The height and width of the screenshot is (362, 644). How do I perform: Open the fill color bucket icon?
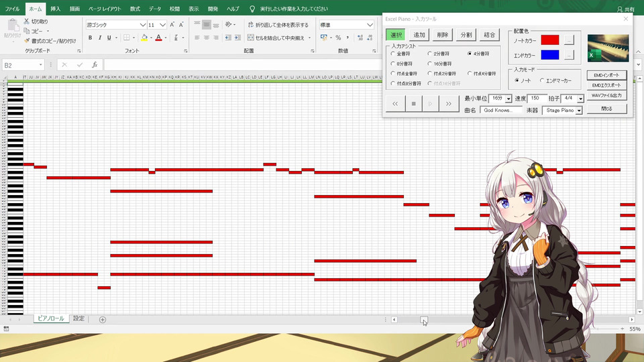click(x=144, y=38)
